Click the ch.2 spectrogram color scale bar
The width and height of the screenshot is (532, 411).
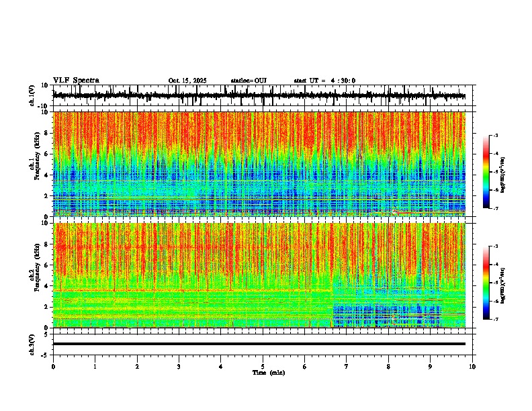[x=486, y=283]
